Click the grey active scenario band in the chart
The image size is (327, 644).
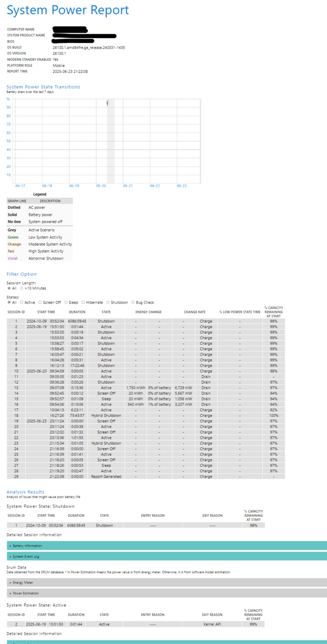[x=111, y=141]
